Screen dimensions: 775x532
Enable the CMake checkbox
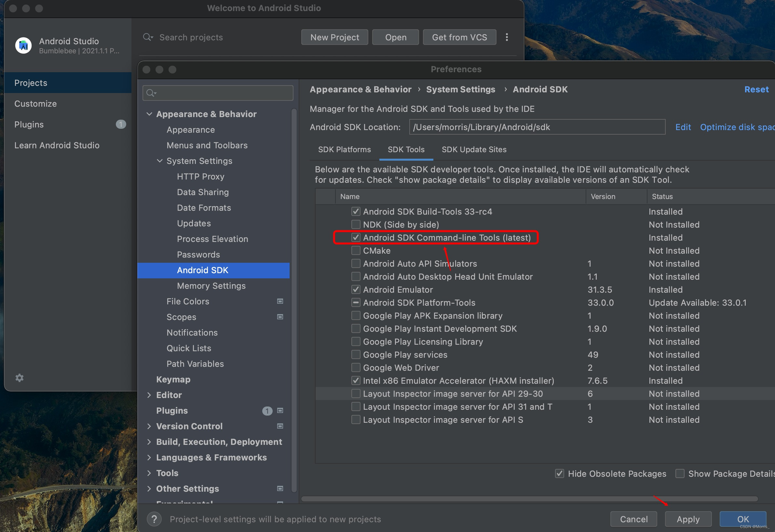(x=356, y=250)
